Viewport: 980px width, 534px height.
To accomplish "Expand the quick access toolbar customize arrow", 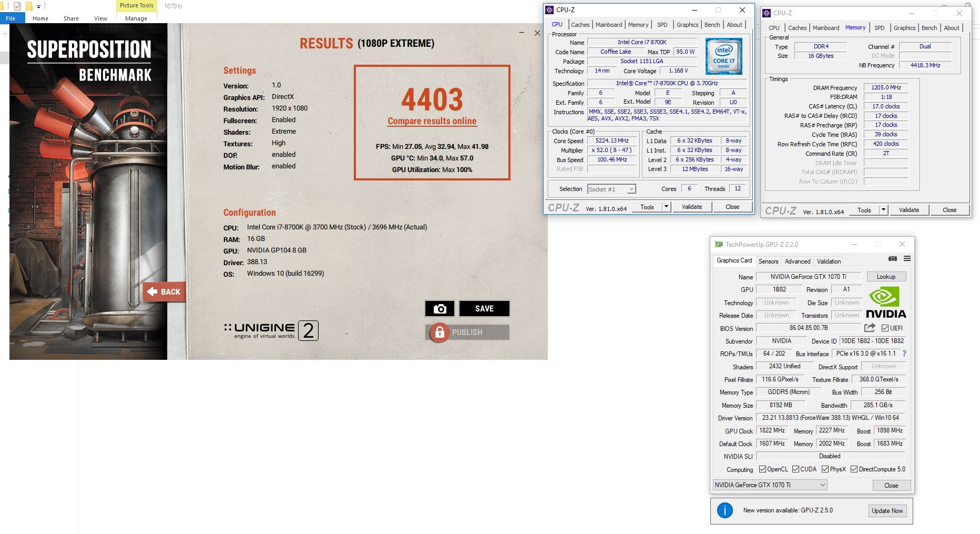I will coord(38,7).
